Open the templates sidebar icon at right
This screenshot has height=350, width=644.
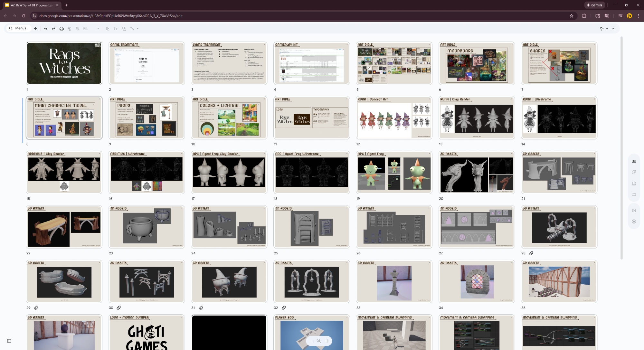click(634, 161)
